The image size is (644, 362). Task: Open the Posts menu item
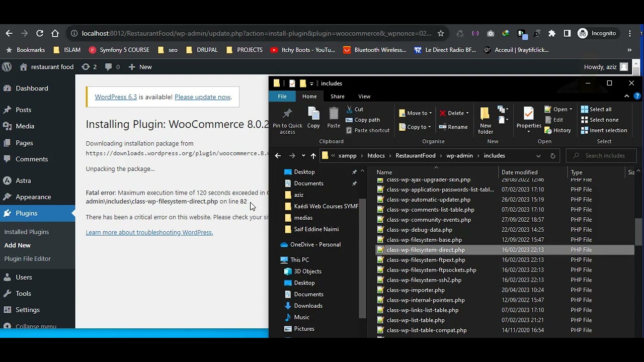pyautogui.click(x=23, y=110)
